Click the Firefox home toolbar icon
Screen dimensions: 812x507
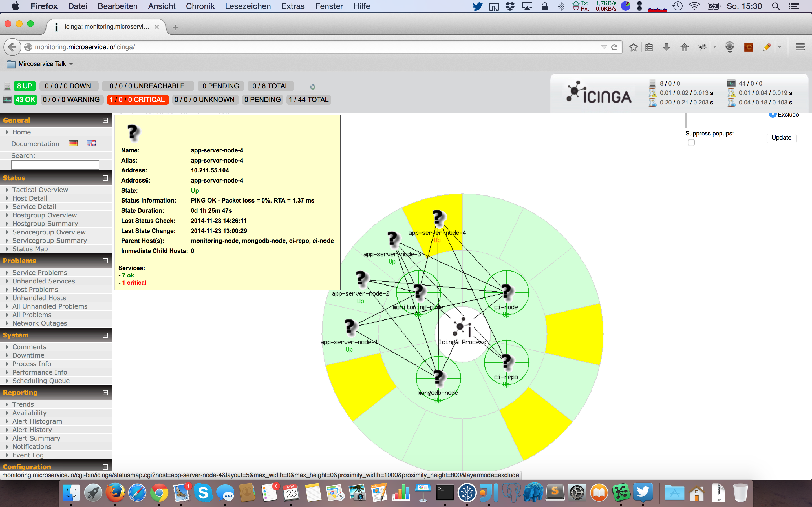point(684,47)
